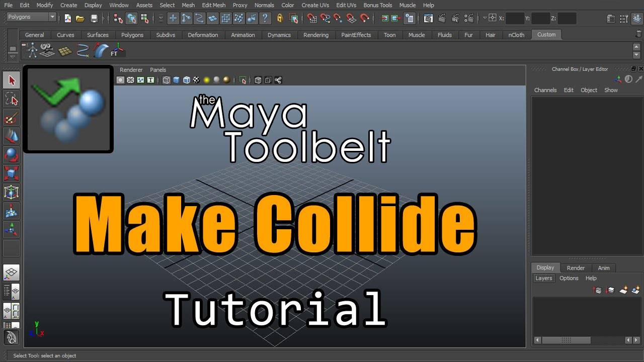The width and height of the screenshot is (644, 362).
Task: Open the Bonus Tools menu
Action: point(378,5)
